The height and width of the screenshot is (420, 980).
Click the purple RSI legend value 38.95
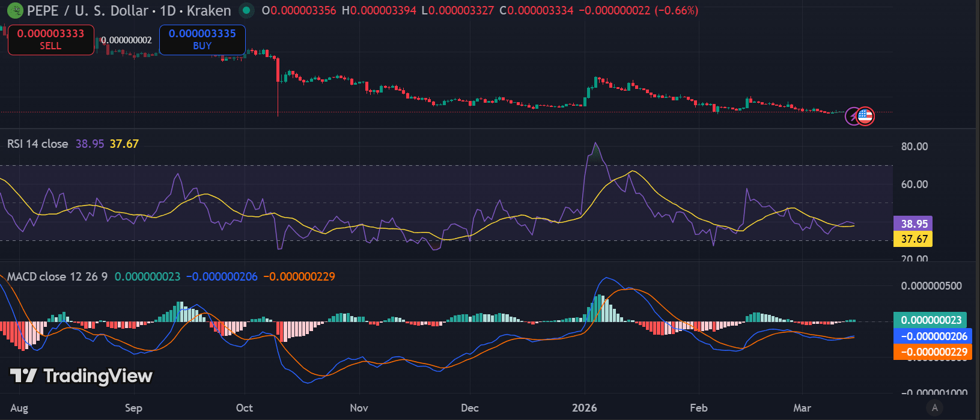[90, 144]
